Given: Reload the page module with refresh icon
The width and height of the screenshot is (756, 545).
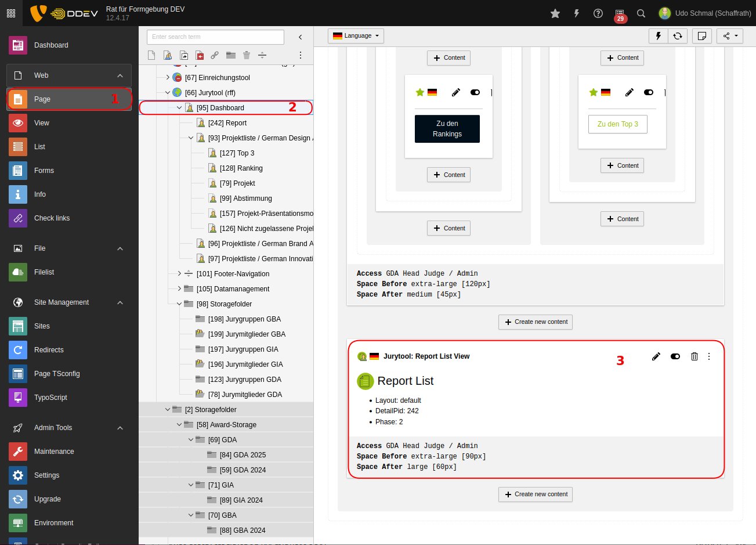Looking at the screenshot, I should click(677, 36).
